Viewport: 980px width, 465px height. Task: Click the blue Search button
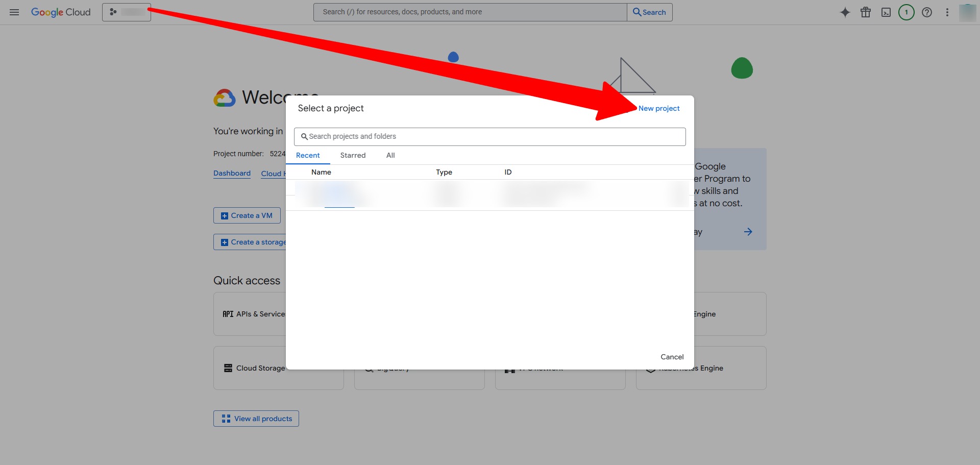click(650, 12)
